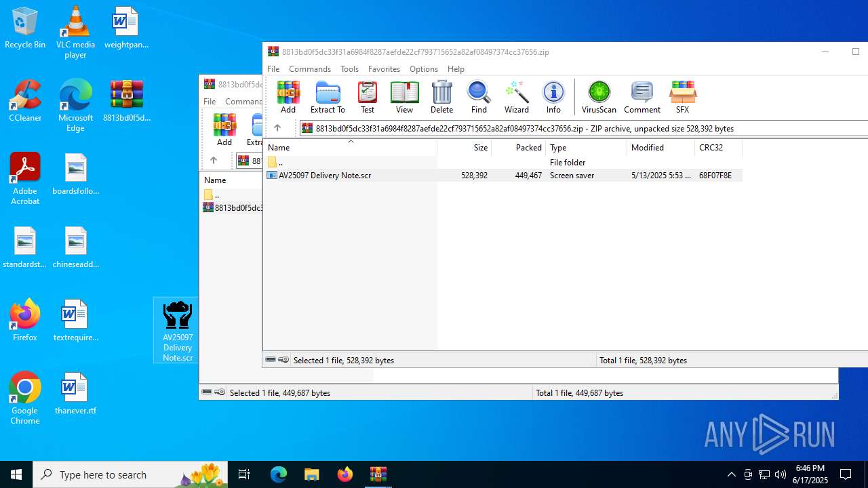Click the SFX toolbar icon
The width and height of the screenshot is (868, 488).
tap(682, 97)
